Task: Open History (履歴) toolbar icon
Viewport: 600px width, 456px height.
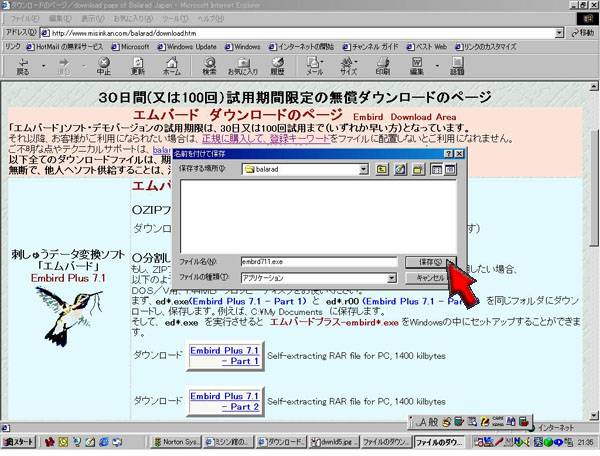Action: [x=277, y=66]
